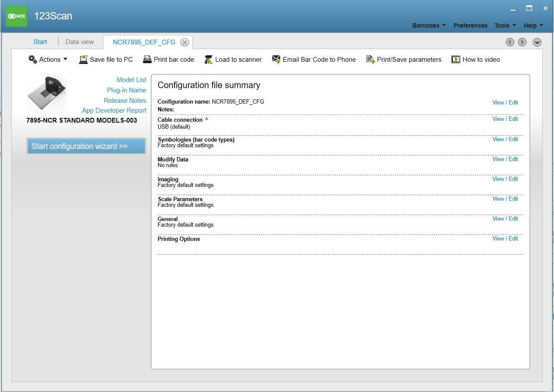Click View / Edit for Cable connection
Screen dimensions: 554x392
[x=505, y=119]
